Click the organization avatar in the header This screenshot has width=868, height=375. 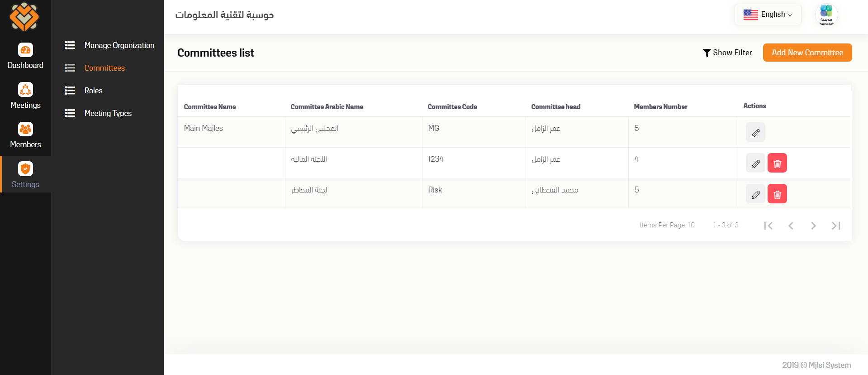(x=826, y=14)
